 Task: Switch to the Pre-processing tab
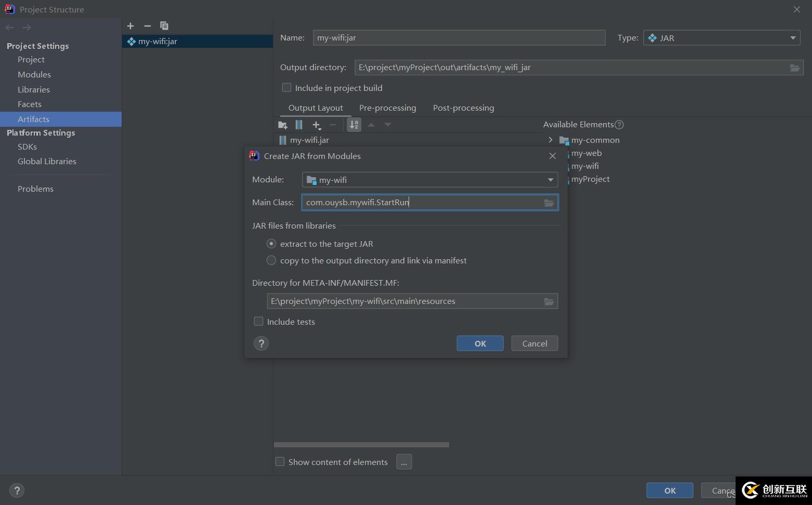(387, 108)
